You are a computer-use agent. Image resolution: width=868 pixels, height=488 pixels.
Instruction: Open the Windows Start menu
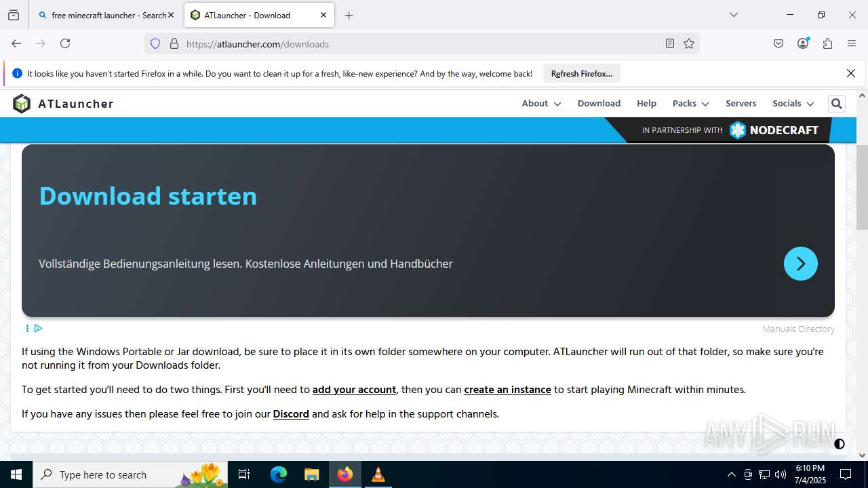coord(16,474)
